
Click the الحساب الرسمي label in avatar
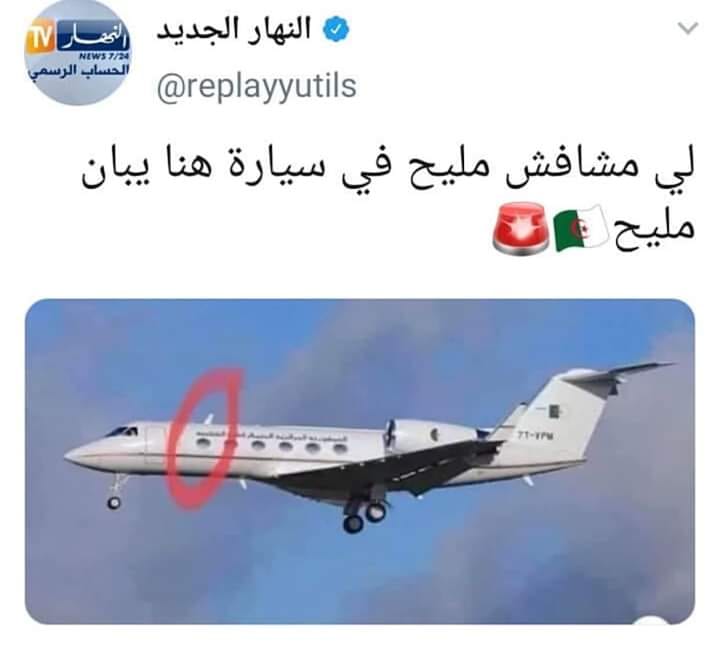click(x=79, y=71)
